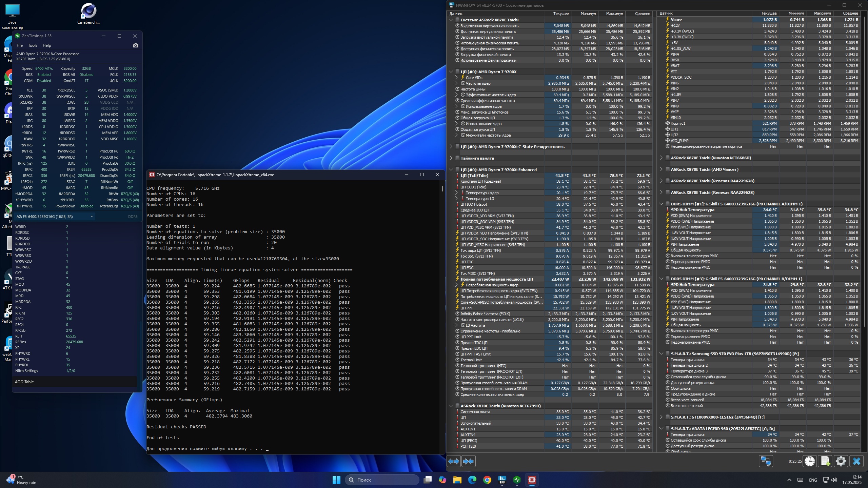
Task: Expand the Core VIDs sensor row
Action: pos(456,78)
